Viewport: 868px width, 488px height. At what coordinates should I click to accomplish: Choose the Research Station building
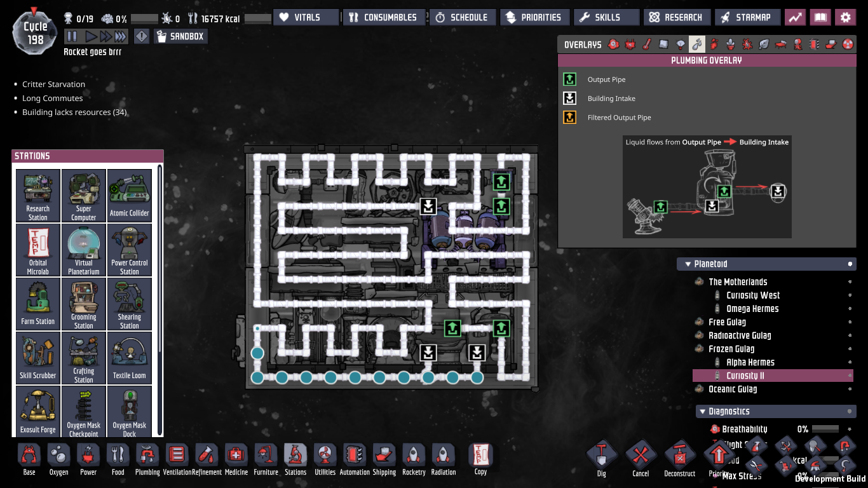click(38, 196)
